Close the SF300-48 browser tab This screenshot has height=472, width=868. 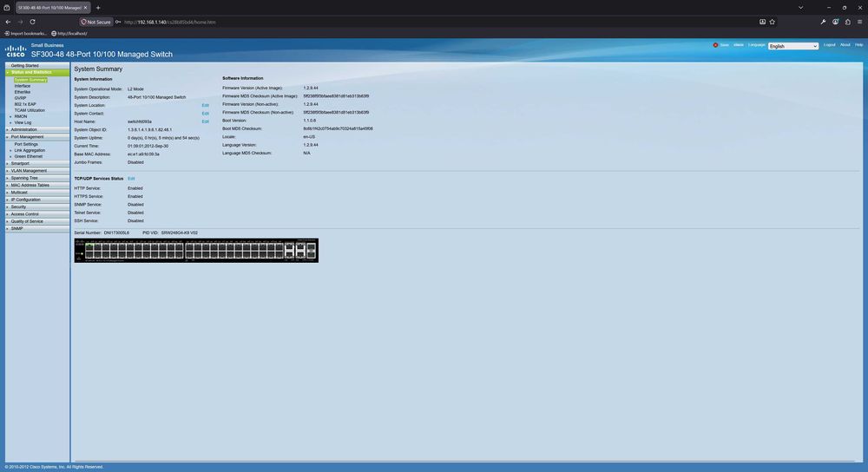click(85, 8)
